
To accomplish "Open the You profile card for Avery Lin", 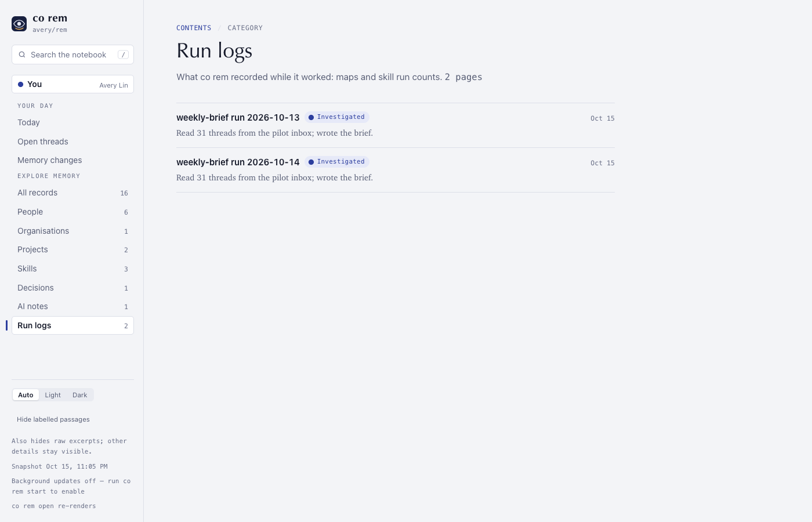I will 72,84.
